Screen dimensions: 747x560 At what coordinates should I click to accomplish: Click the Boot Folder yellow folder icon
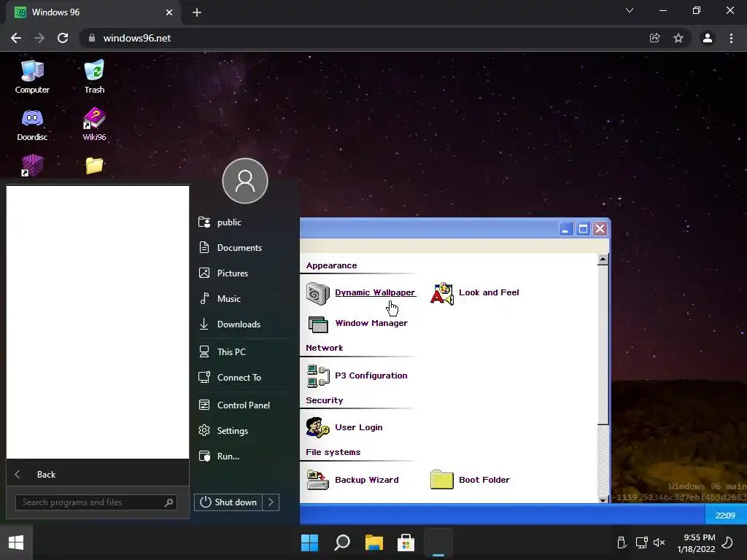click(441, 480)
